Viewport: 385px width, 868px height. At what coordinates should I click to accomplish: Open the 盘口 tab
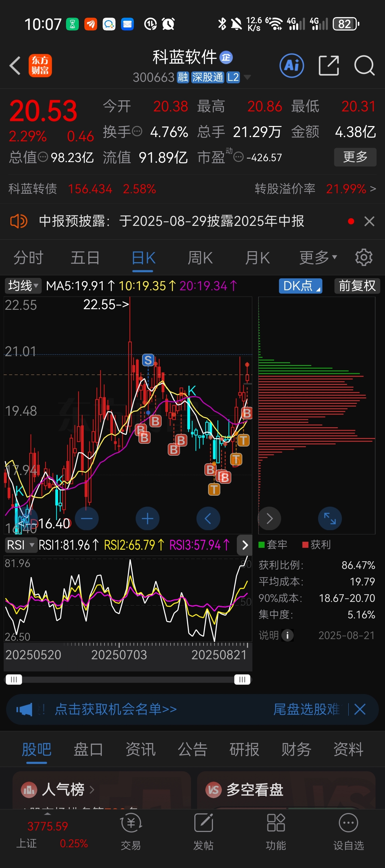click(x=88, y=750)
